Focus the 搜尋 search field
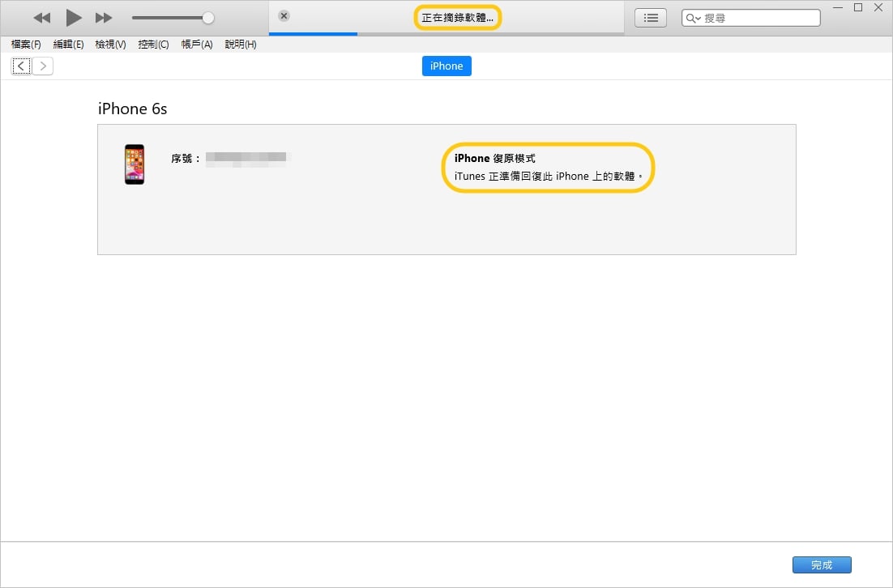893x588 pixels. [758, 18]
